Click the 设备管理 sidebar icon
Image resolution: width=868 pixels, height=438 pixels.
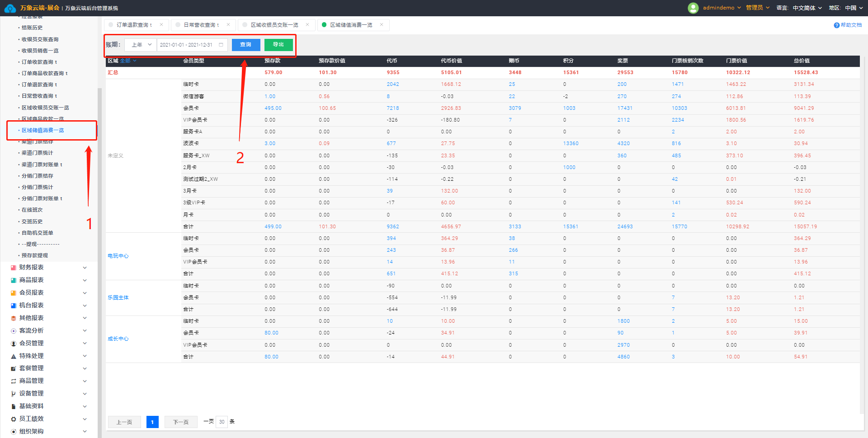tap(14, 394)
